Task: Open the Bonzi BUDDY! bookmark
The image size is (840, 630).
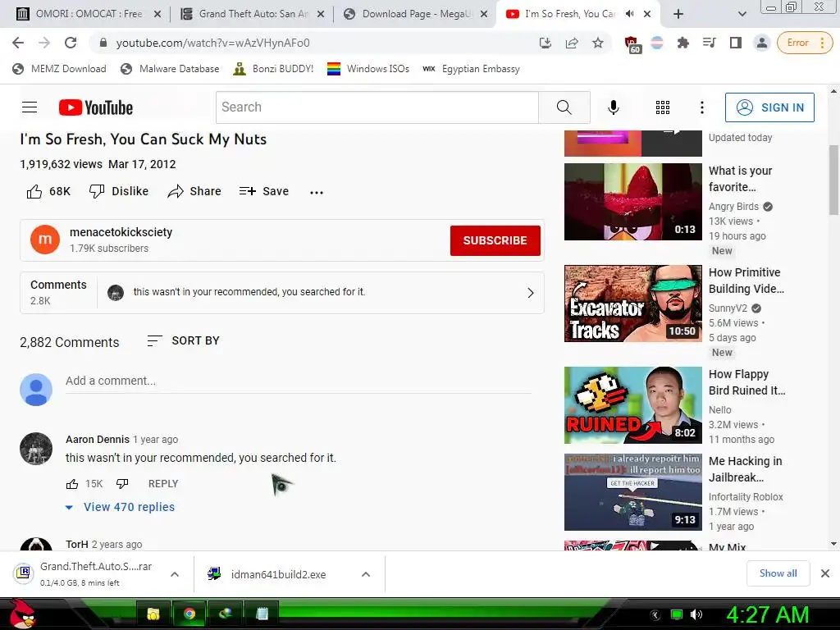Action: (x=274, y=69)
